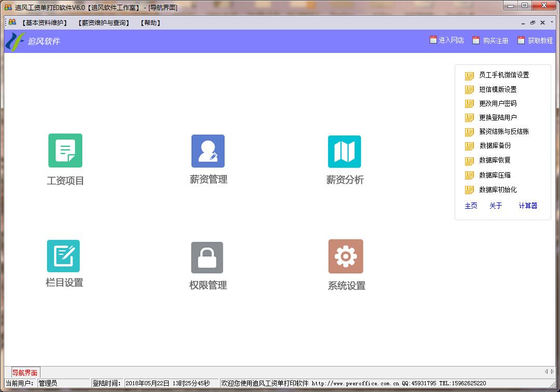Click the 主页 link

pos(471,206)
